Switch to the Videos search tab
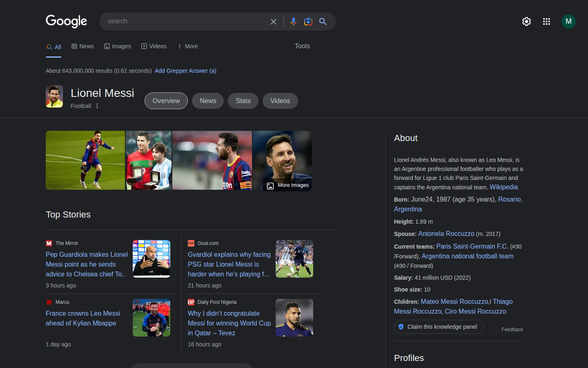This screenshot has height=368, width=588. coord(154,46)
